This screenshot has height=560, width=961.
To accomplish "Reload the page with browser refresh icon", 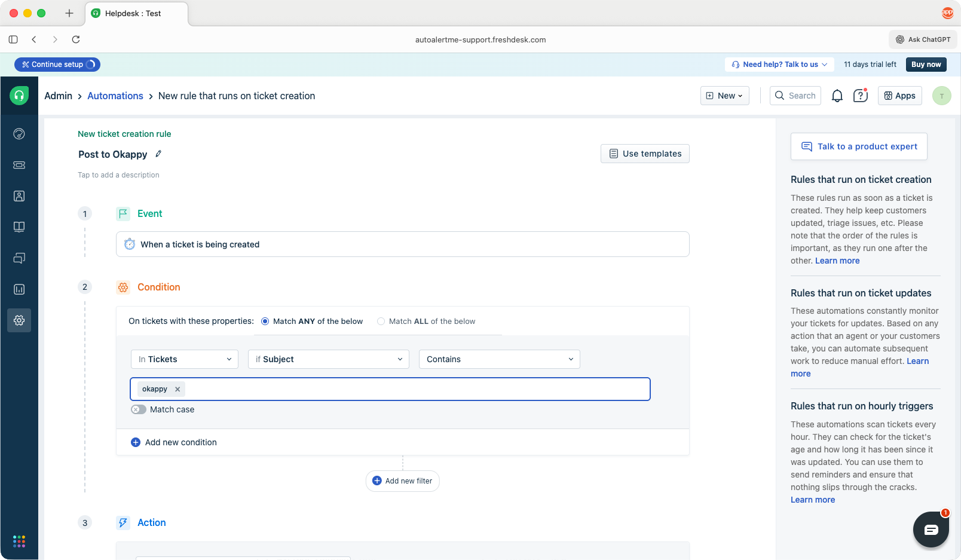I will (x=76, y=39).
